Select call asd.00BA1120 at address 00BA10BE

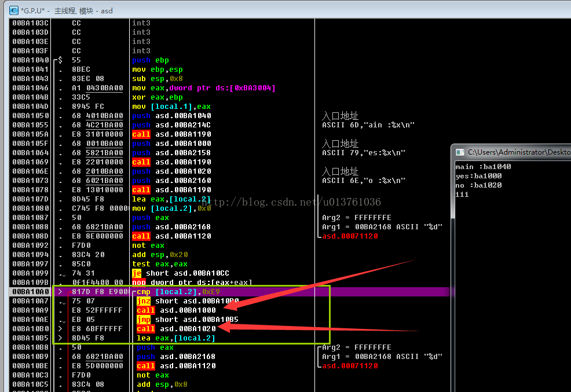[x=176, y=366]
